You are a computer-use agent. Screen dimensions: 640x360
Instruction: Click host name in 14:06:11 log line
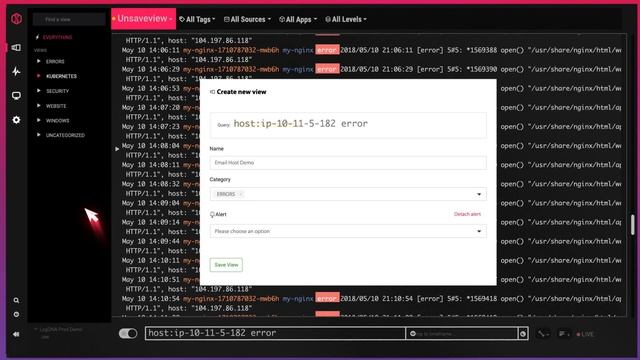pyautogui.click(x=231, y=50)
